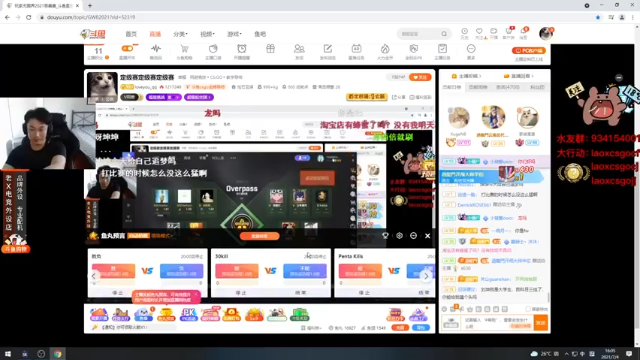The image size is (640, 360).
Task: Open the shopping cart tool
Action: coord(184,49)
